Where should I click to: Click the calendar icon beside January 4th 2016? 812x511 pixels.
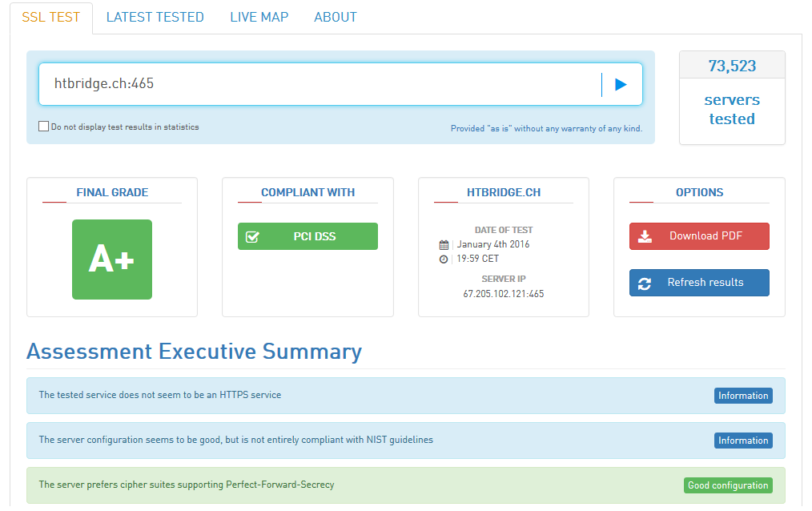pyautogui.click(x=444, y=245)
